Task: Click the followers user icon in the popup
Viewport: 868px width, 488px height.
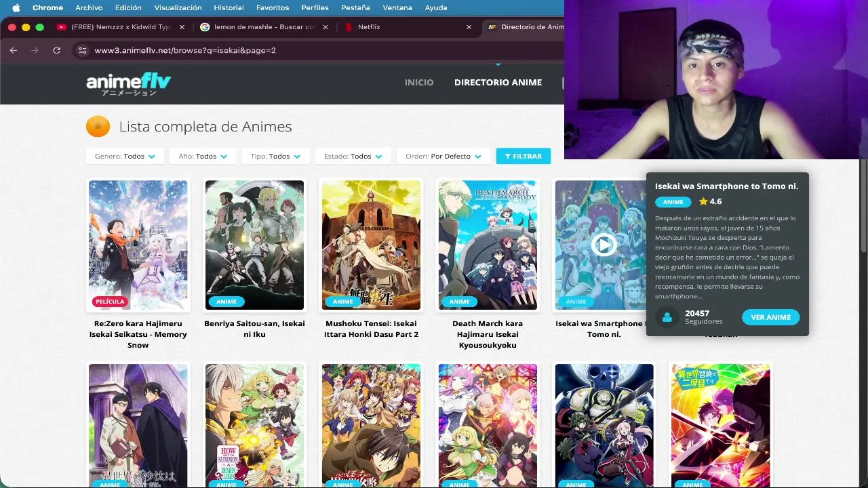Action: [667, 317]
